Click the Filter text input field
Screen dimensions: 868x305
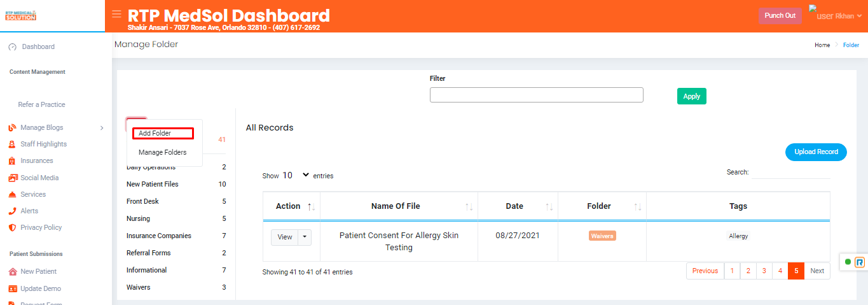[x=537, y=95]
